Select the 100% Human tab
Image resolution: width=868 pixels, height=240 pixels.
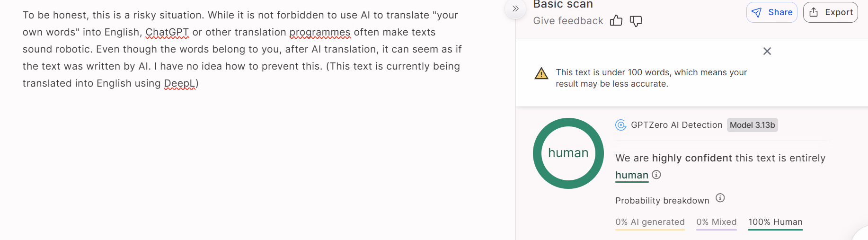pyautogui.click(x=775, y=222)
